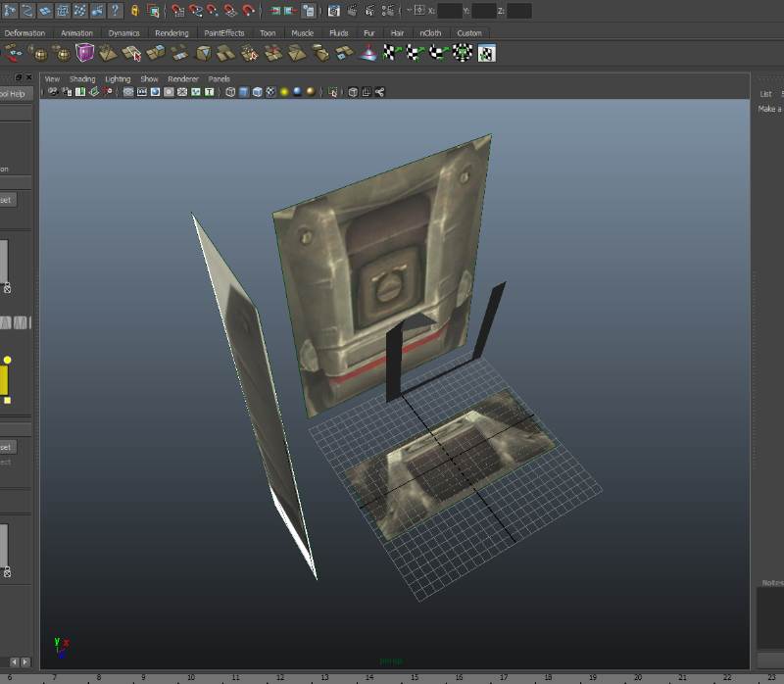Click the outputs from selected object icon
This screenshot has width=784, height=684.
tap(291, 11)
